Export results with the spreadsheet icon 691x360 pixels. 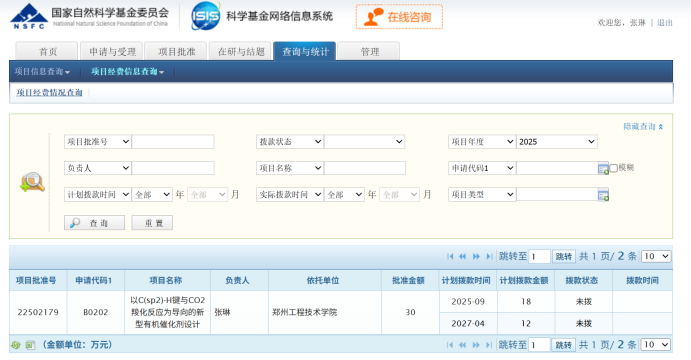(30, 345)
